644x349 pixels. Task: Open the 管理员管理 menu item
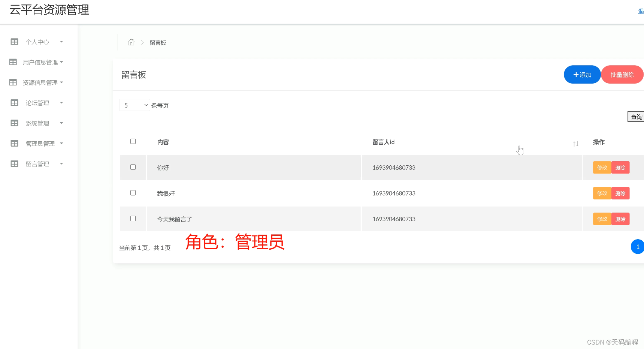click(x=40, y=144)
